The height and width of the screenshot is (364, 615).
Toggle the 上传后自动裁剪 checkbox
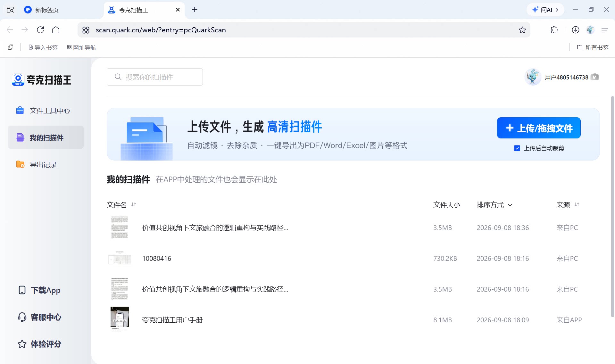517,148
